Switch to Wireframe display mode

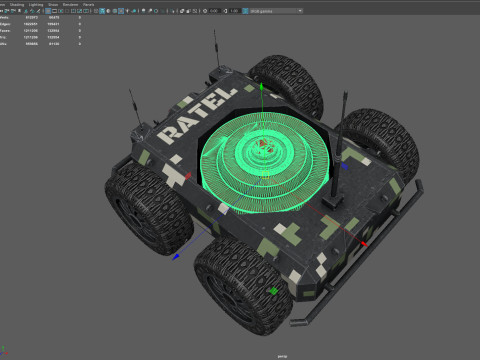[x=96, y=11]
